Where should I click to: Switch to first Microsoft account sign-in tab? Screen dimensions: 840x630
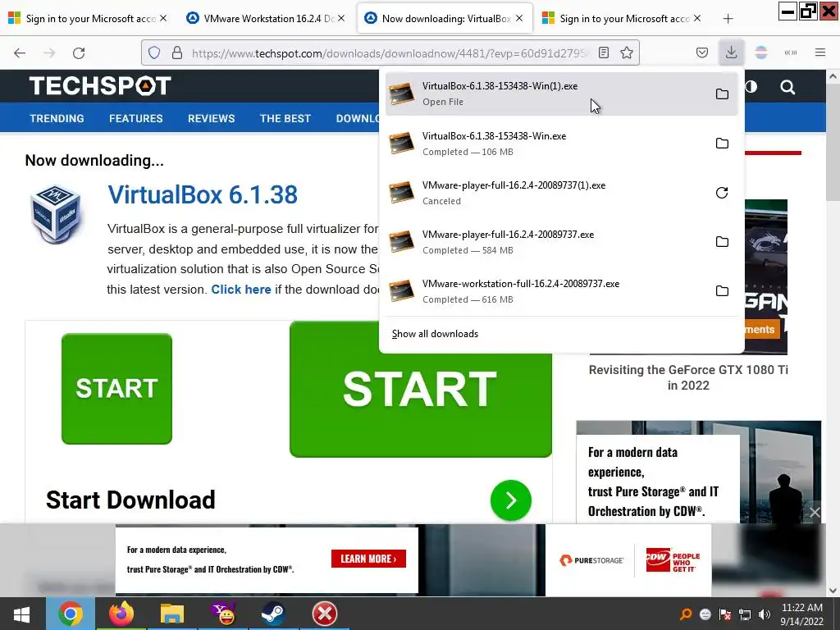click(88, 19)
